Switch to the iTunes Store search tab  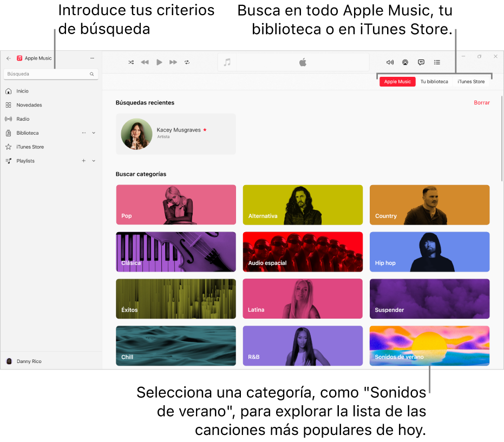pos(470,82)
